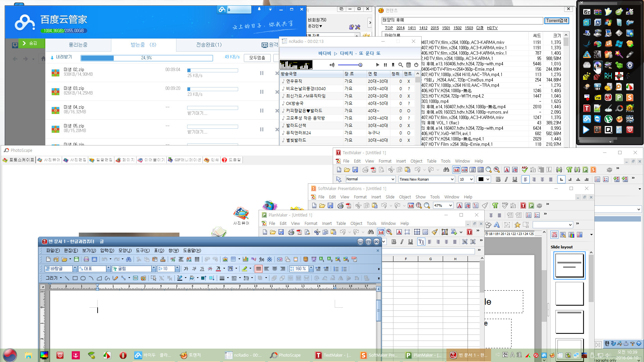Image resolution: width=644 pixels, height=362 pixels.
Task: Click insert table icon in Hangul toolbar
Action: coord(233,259)
